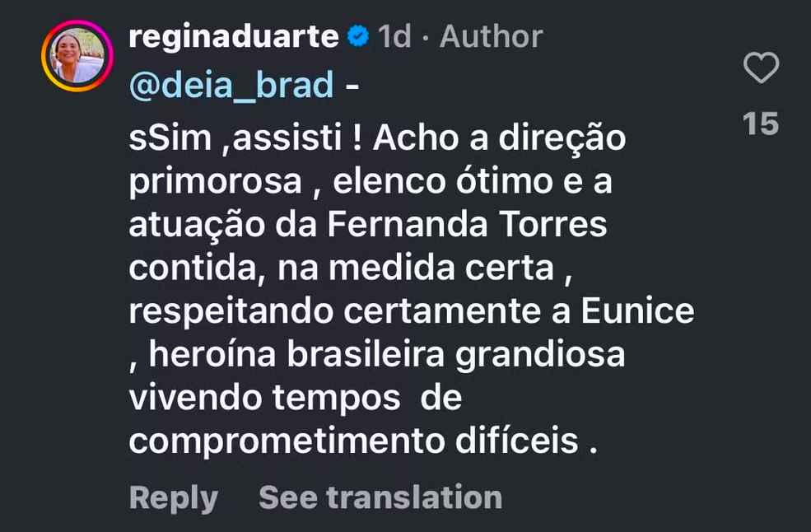Click the word "primorosa" in the comment
Viewport: 811px width, 532px height.
click(x=216, y=182)
